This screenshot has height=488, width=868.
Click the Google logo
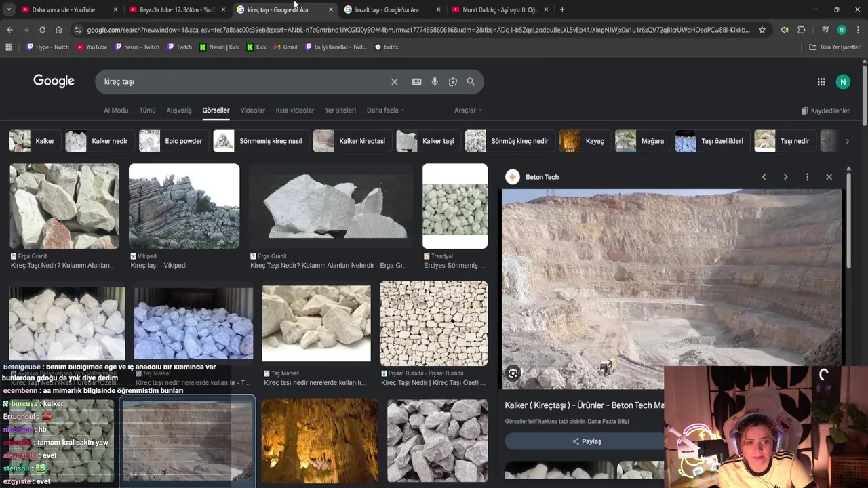(x=54, y=81)
